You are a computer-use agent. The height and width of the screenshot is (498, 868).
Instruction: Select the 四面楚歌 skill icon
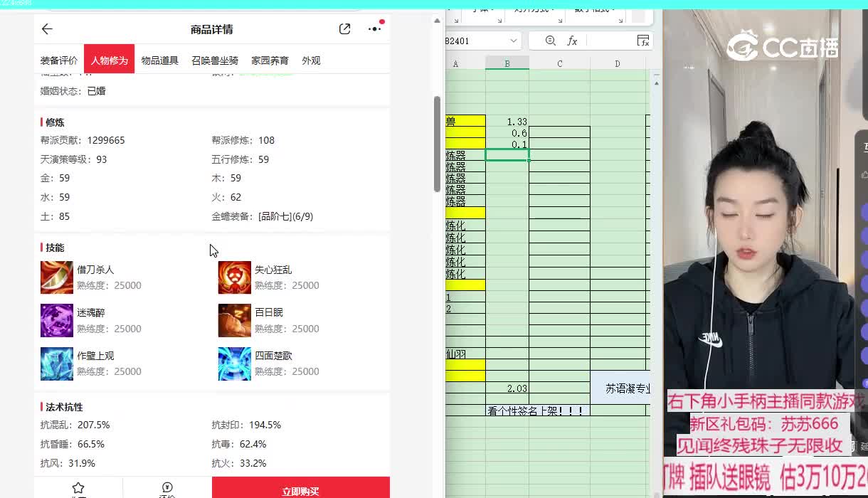[x=235, y=364]
